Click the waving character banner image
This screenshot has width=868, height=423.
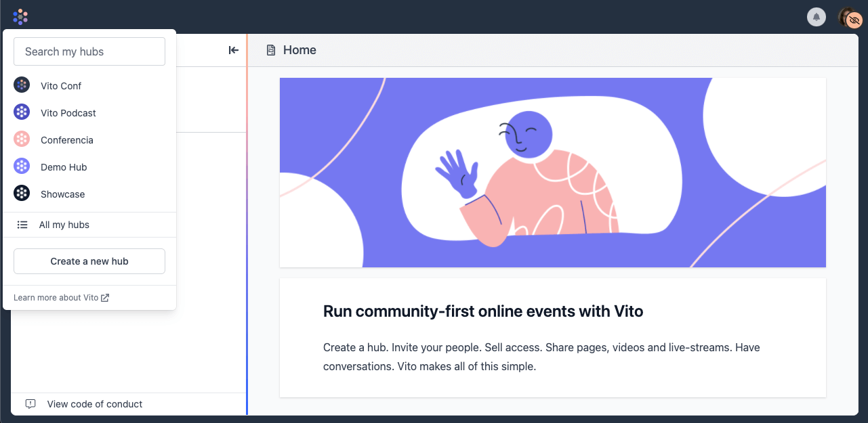tap(552, 173)
